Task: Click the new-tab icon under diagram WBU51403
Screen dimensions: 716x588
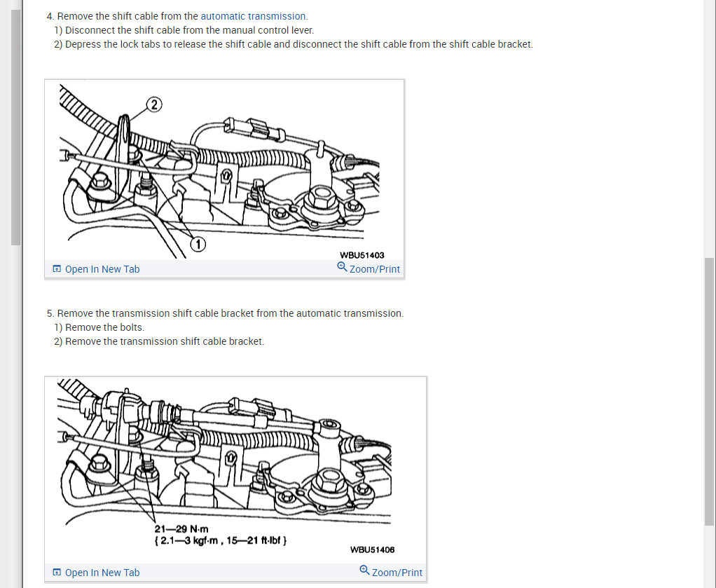Action: (57, 268)
